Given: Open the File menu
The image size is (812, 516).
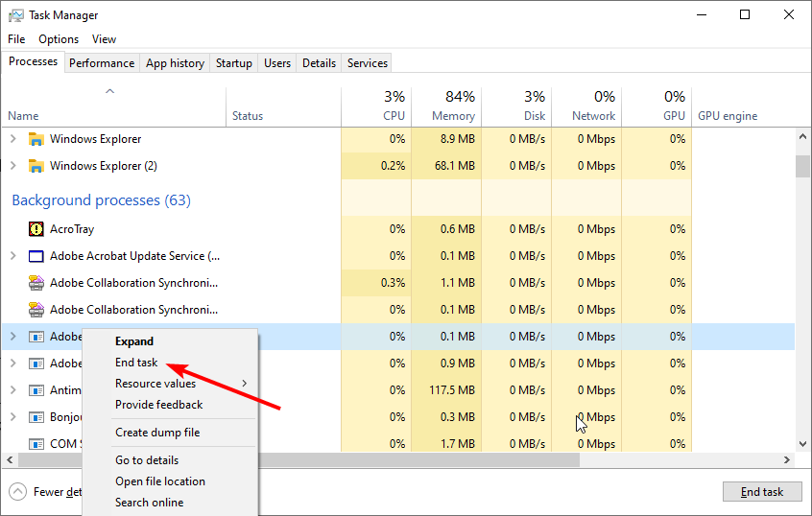Looking at the screenshot, I should pos(16,39).
